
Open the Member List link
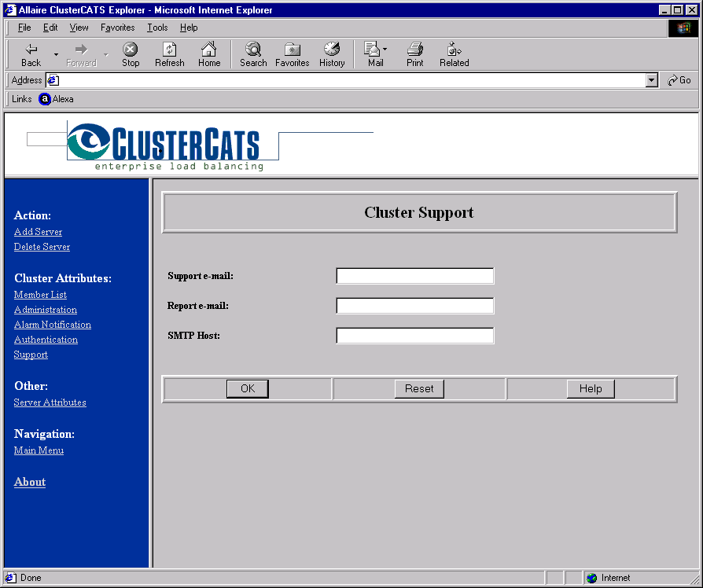coord(40,295)
